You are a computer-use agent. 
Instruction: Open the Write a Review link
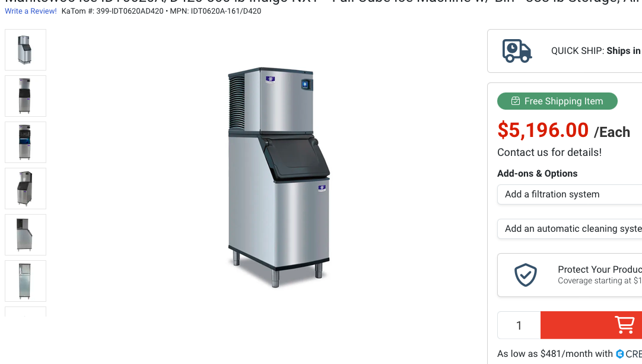click(x=31, y=11)
